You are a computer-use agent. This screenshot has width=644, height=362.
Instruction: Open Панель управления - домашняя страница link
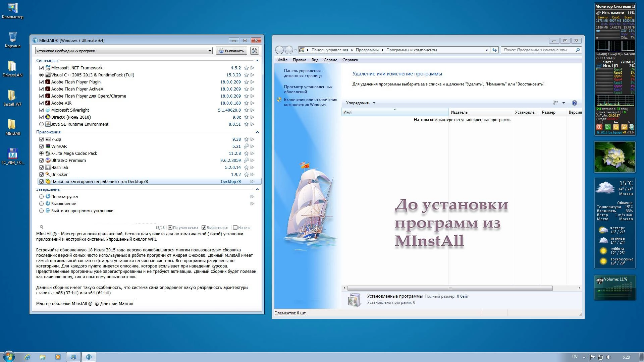pyautogui.click(x=303, y=73)
